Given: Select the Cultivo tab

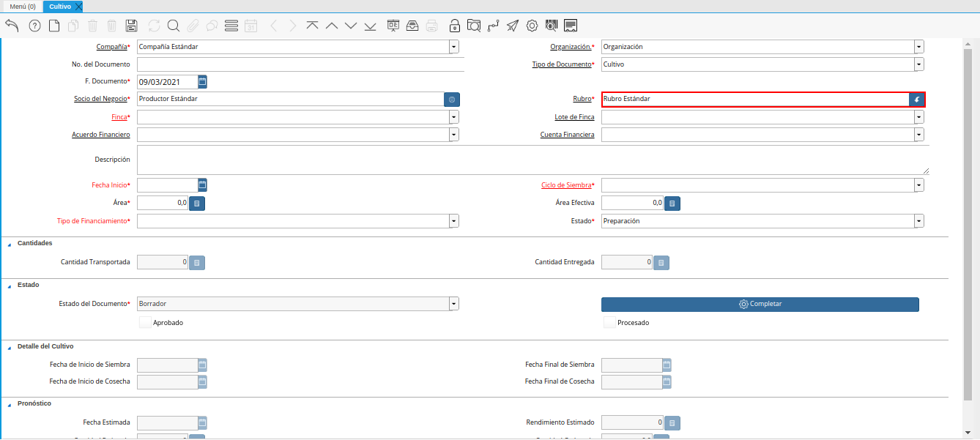Looking at the screenshot, I should pos(59,7).
